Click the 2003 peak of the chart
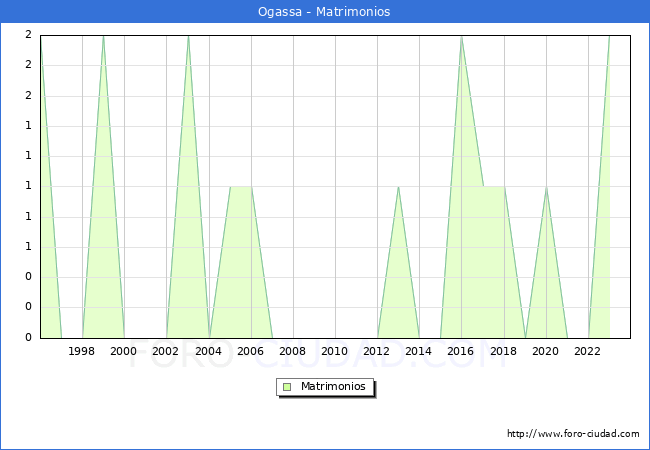650x450 pixels. click(x=189, y=36)
